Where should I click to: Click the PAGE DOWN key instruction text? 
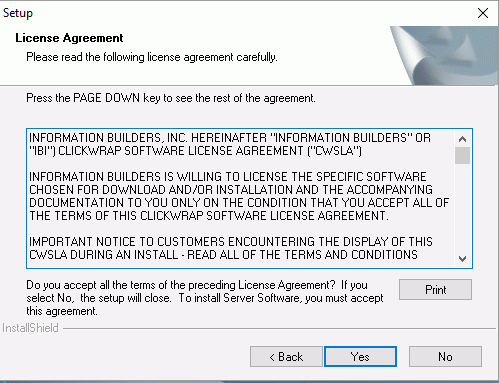(x=171, y=98)
